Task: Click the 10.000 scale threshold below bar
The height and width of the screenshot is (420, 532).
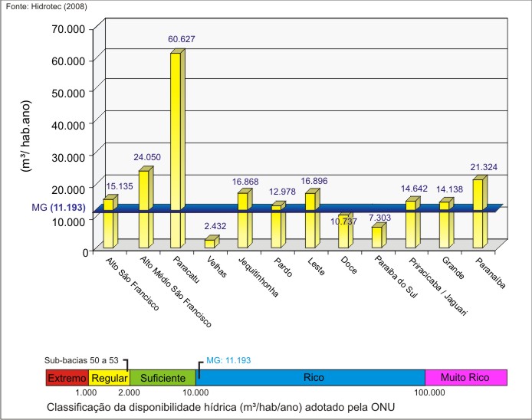Action: 195,392
